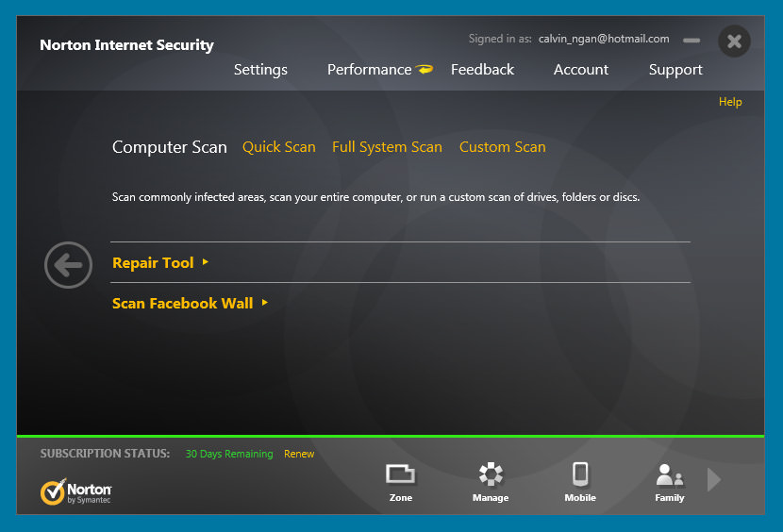Open the Account menu
The width and height of the screenshot is (783, 532).
click(x=581, y=70)
